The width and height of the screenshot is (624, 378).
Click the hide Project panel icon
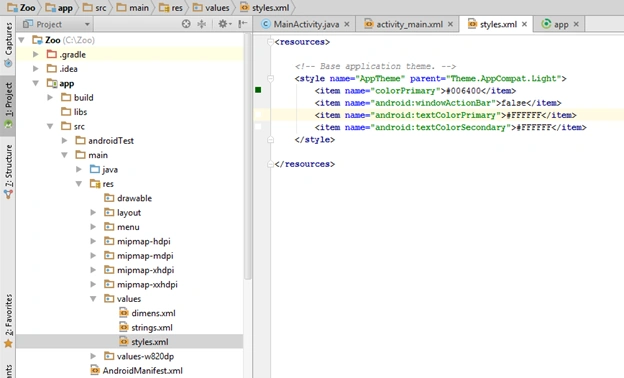click(x=242, y=24)
